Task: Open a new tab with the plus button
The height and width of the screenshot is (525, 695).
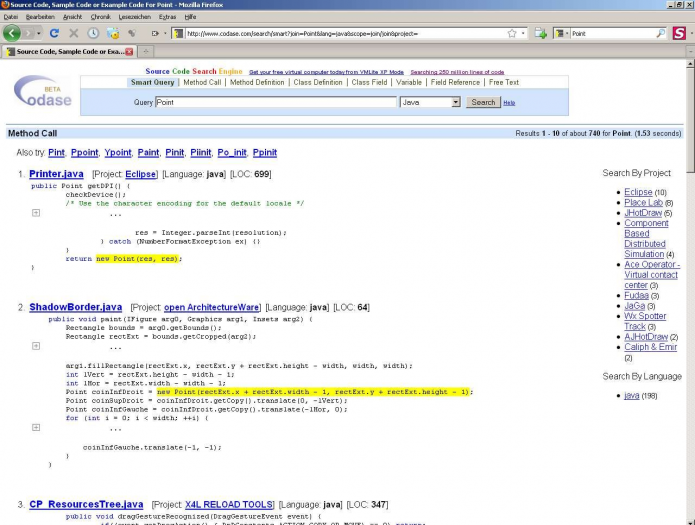Action: pos(145,51)
